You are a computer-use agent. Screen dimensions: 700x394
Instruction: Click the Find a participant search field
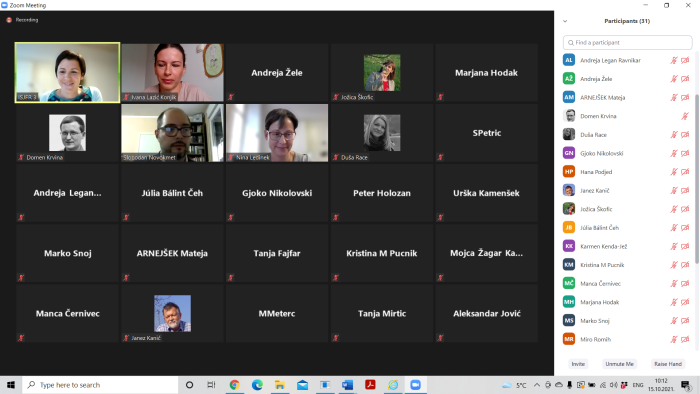tap(627, 42)
